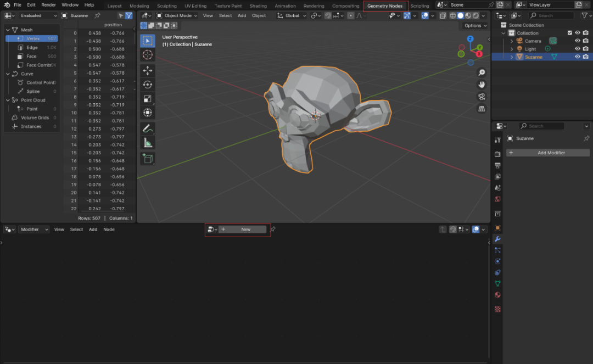This screenshot has height=364, width=593.
Task: Switch to the Geometry Nodes workspace tab
Action: click(x=385, y=6)
